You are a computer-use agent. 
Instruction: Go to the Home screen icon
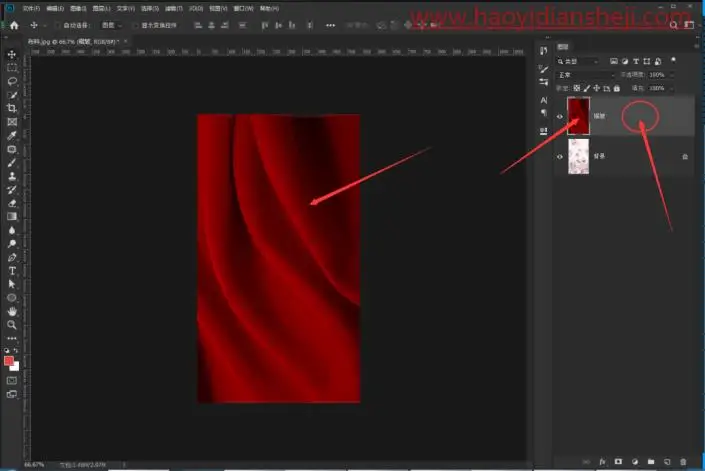pos(14,26)
